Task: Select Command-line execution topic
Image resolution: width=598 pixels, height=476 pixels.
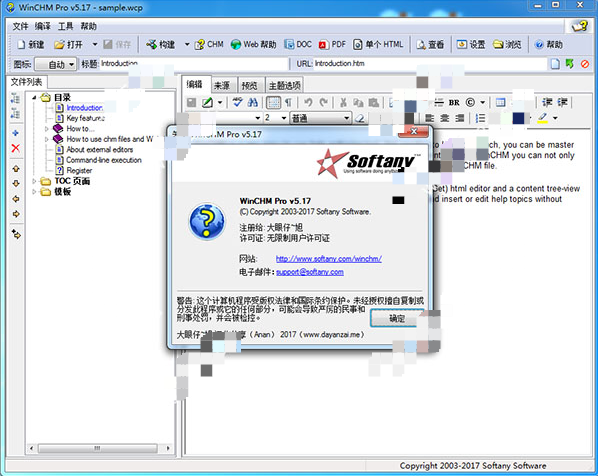Action: click(104, 160)
